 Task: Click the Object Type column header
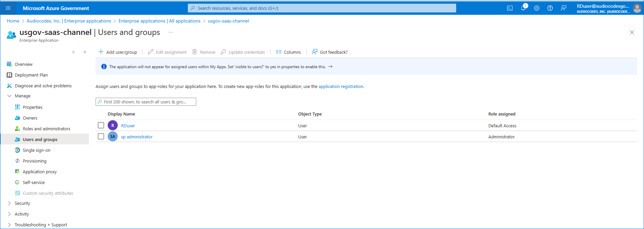tap(310, 114)
